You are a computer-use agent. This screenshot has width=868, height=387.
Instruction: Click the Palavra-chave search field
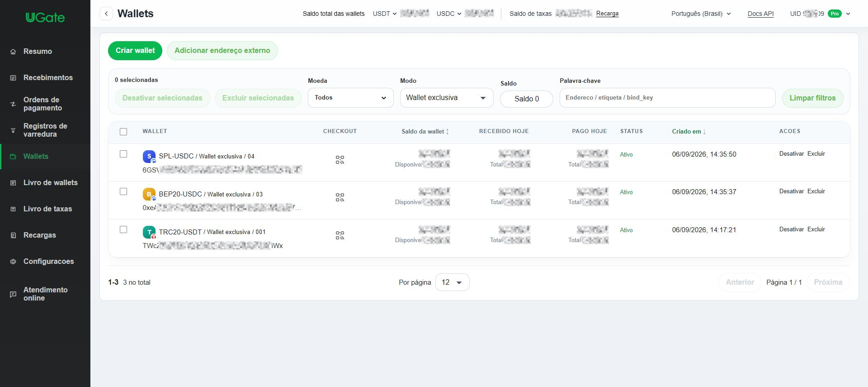pyautogui.click(x=667, y=98)
